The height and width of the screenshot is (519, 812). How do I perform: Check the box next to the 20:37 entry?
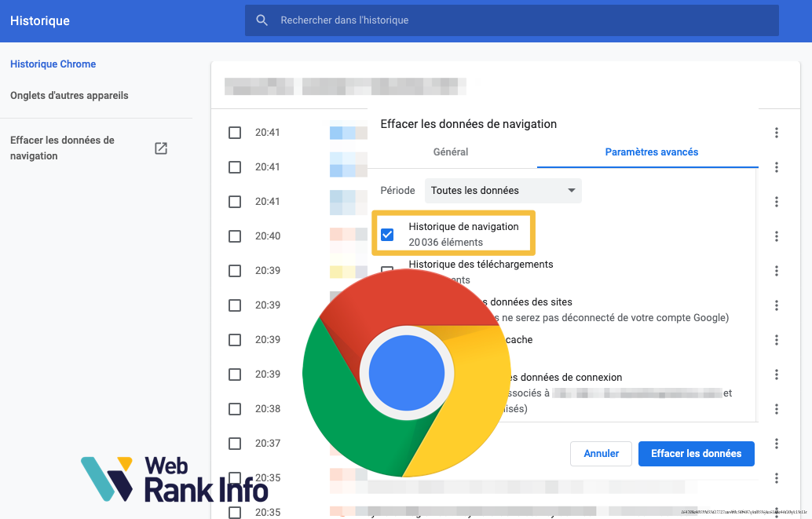(235, 444)
